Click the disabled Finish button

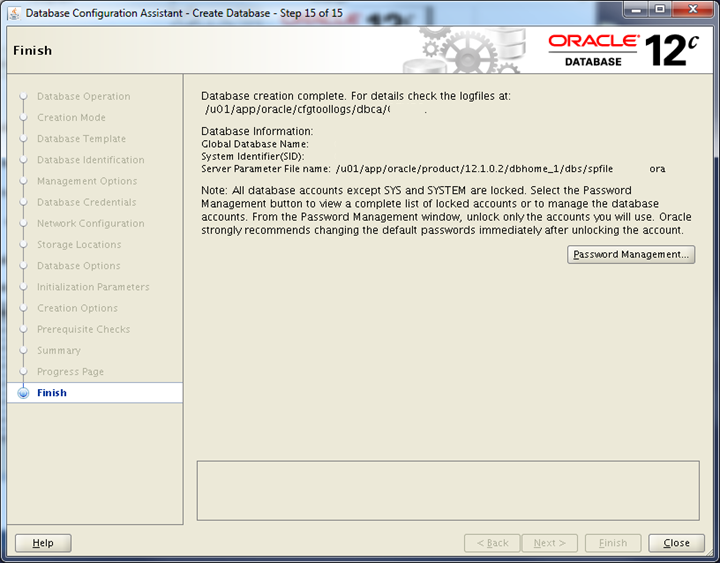pyautogui.click(x=613, y=543)
